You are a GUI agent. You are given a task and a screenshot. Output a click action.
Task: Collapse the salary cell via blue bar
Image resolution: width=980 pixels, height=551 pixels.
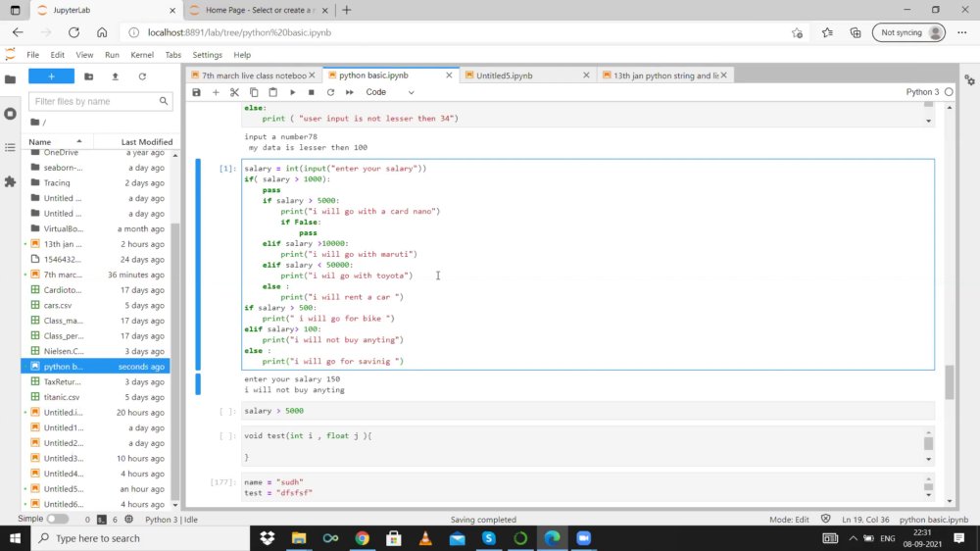tap(198, 265)
